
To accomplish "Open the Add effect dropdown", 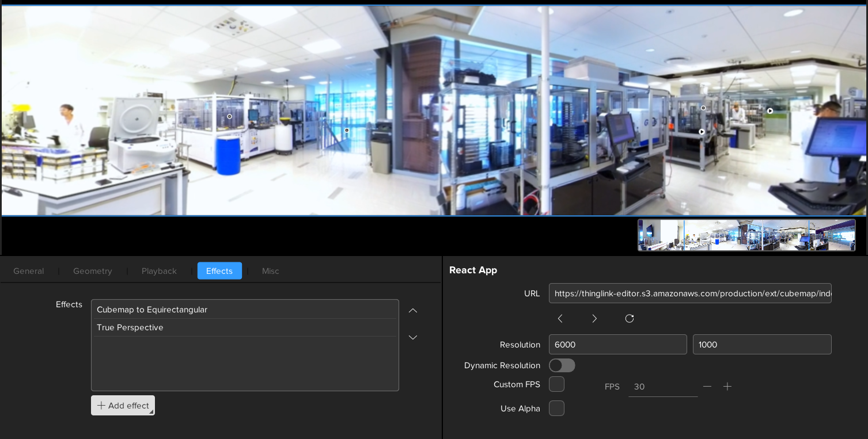I will (123, 406).
